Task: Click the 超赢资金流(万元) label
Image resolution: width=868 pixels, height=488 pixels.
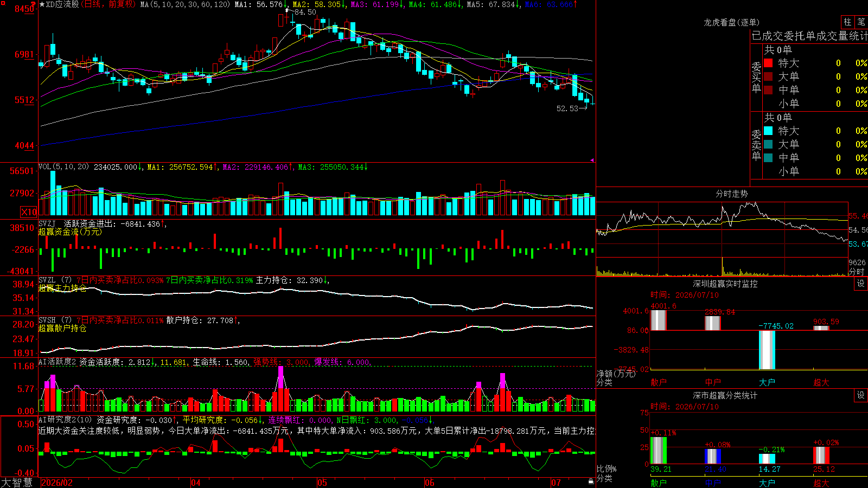Action: coord(70,232)
